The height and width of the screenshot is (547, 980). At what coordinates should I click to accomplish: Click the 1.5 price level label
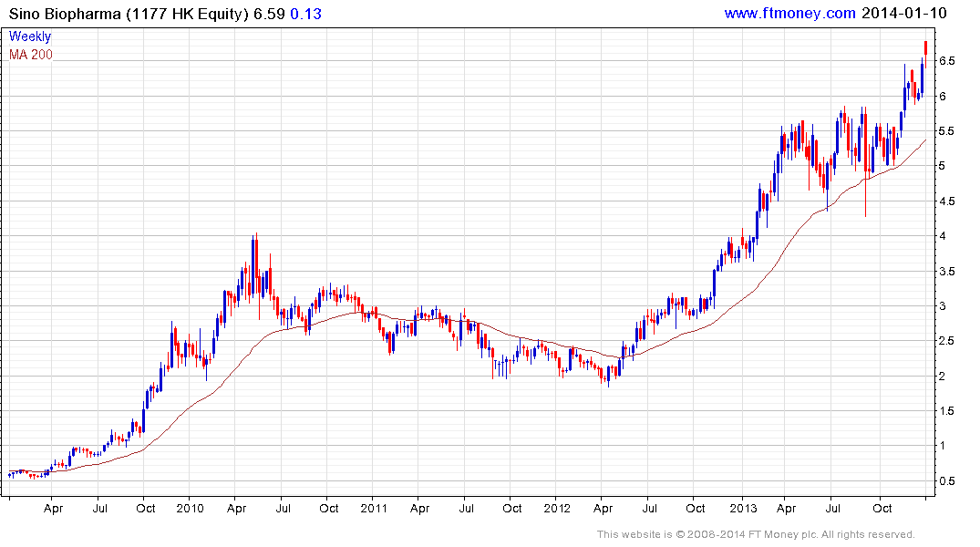945,411
